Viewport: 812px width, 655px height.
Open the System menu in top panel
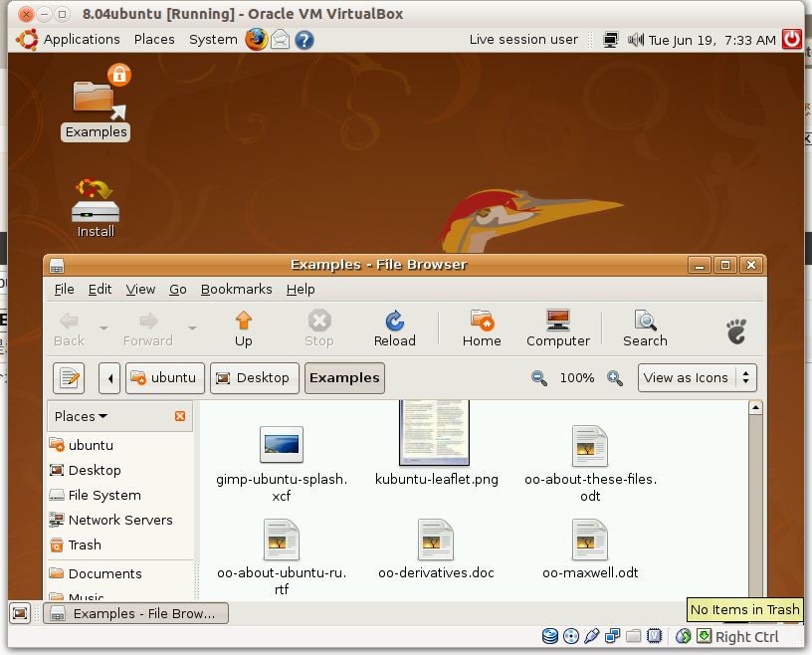click(213, 40)
